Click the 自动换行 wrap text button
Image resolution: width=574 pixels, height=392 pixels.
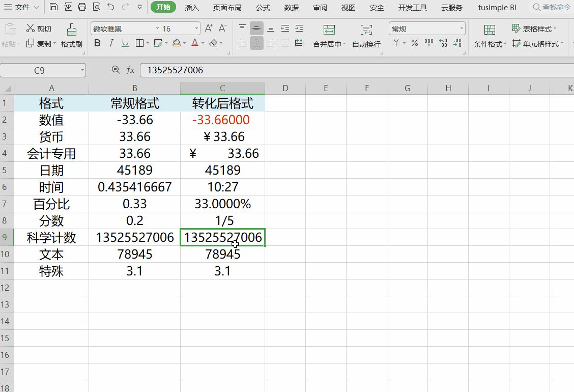tap(366, 44)
